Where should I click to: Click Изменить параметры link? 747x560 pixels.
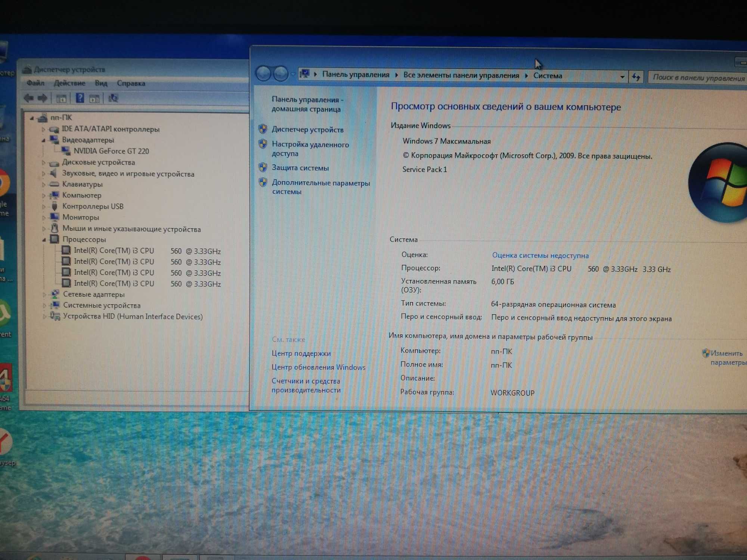(x=728, y=358)
